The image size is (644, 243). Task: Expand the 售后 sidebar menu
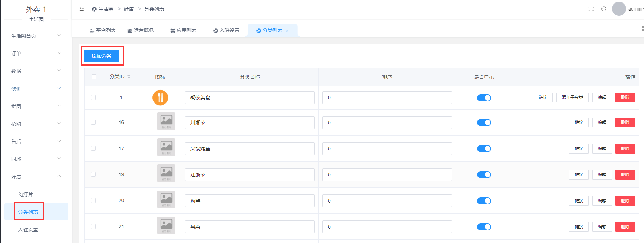coord(36,141)
